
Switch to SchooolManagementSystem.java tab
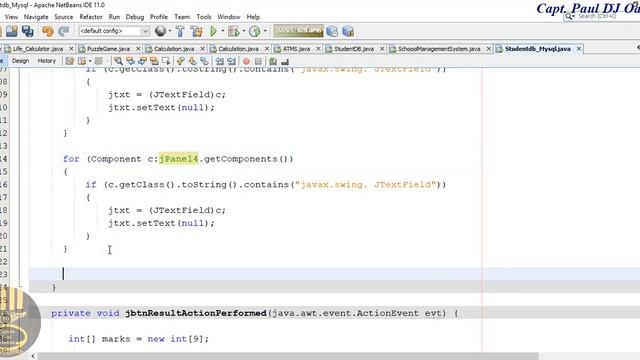point(439,49)
